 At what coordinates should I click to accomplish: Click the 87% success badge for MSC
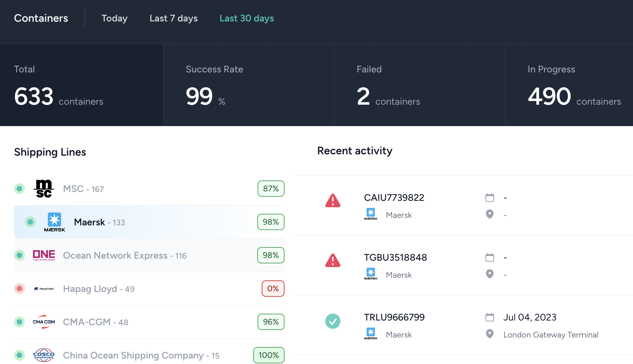pyautogui.click(x=271, y=189)
